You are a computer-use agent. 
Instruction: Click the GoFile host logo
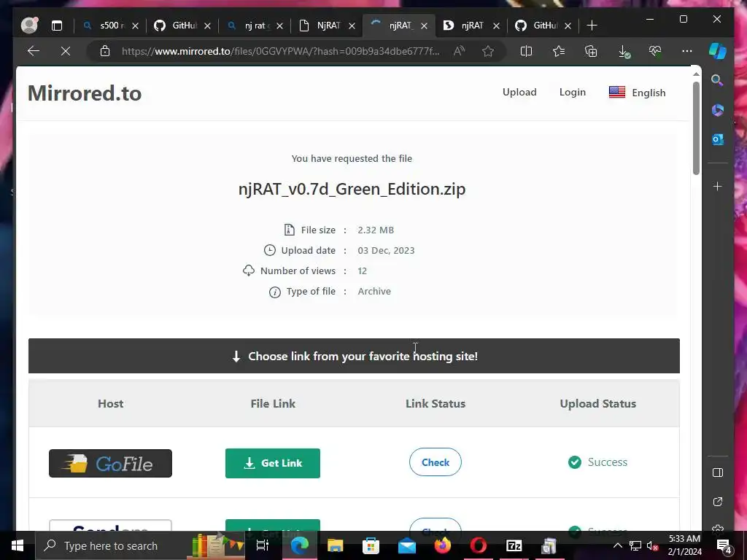pyautogui.click(x=111, y=463)
